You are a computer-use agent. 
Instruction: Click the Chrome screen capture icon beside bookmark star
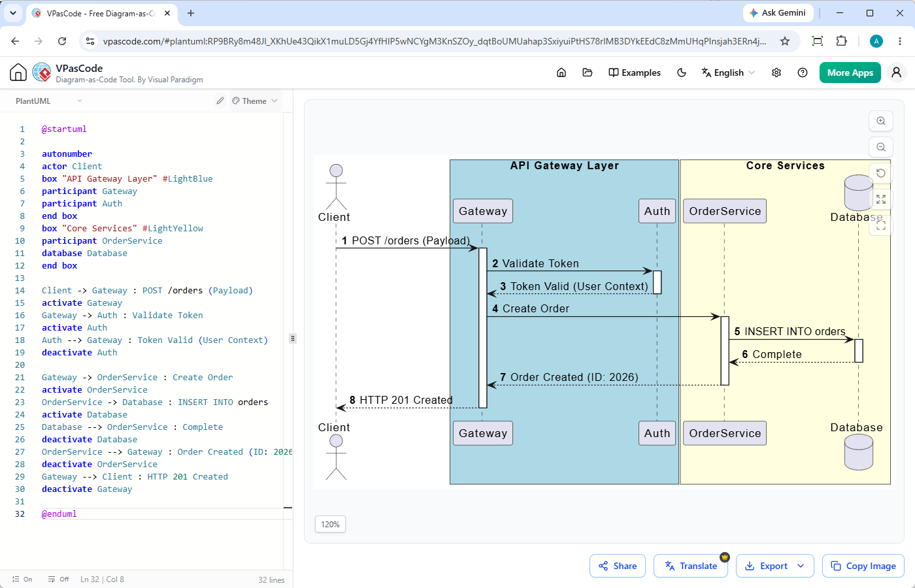(818, 41)
